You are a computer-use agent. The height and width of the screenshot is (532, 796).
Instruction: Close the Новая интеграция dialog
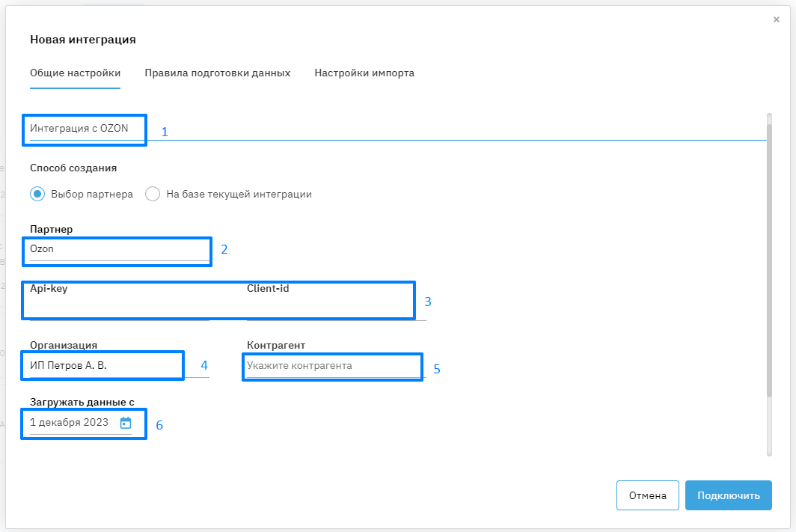tap(777, 19)
